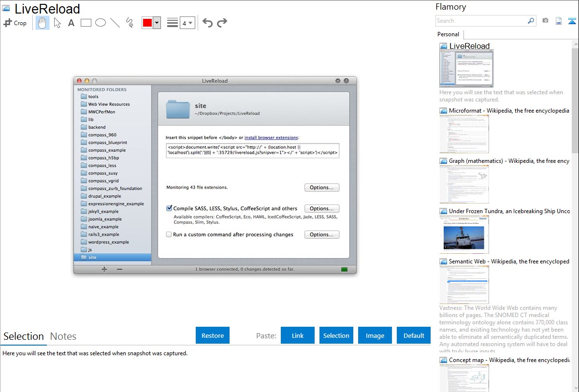Open Options beside Compile SASS row
Screen dimensions: 579x392
coord(321,208)
